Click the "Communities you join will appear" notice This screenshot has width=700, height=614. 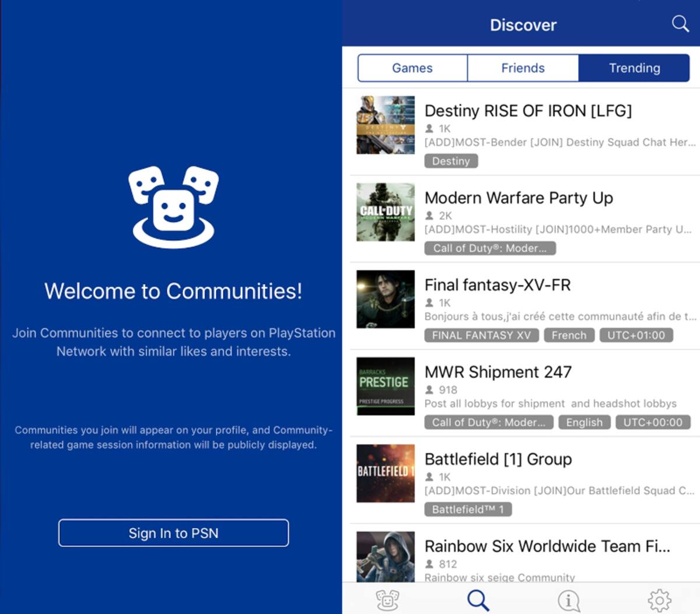click(173, 437)
